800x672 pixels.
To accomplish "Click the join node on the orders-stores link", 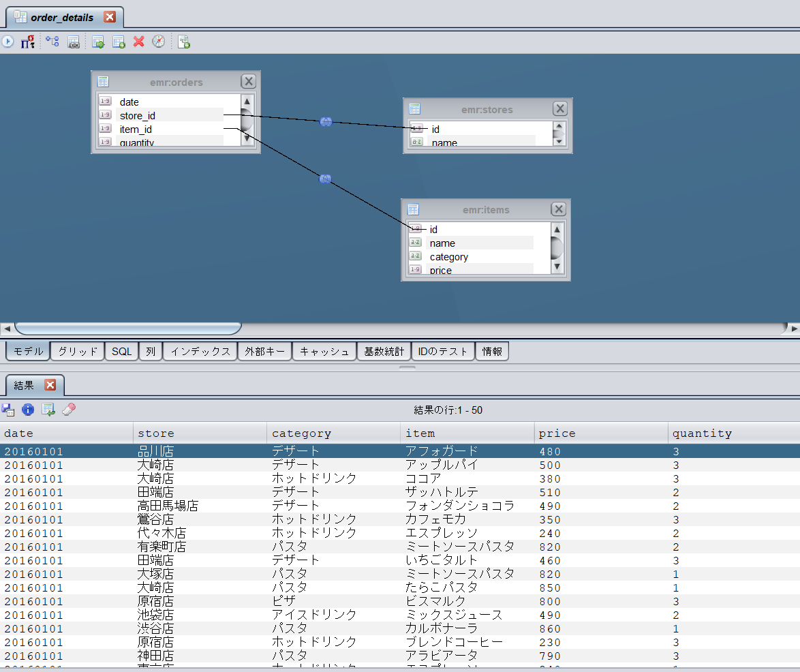I will pos(326,122).
